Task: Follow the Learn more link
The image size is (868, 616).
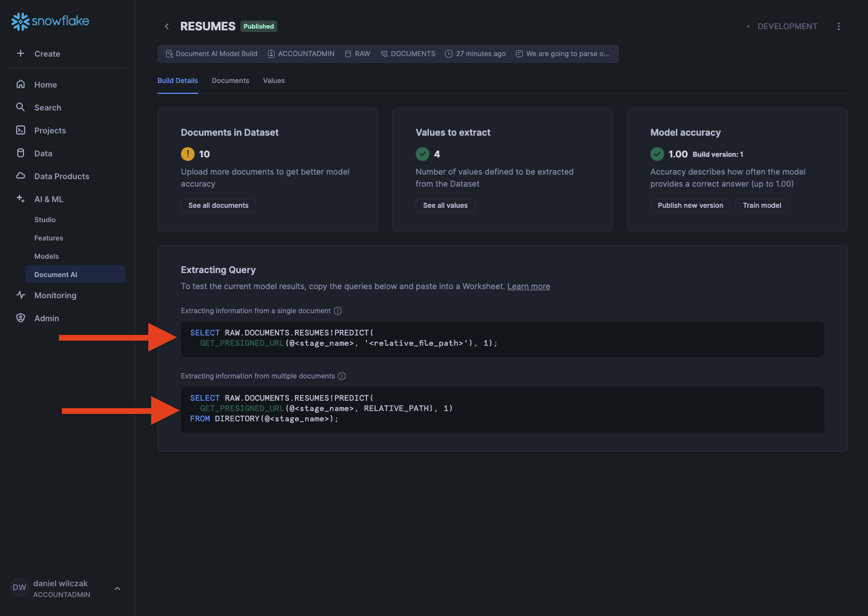Action: 528,286
